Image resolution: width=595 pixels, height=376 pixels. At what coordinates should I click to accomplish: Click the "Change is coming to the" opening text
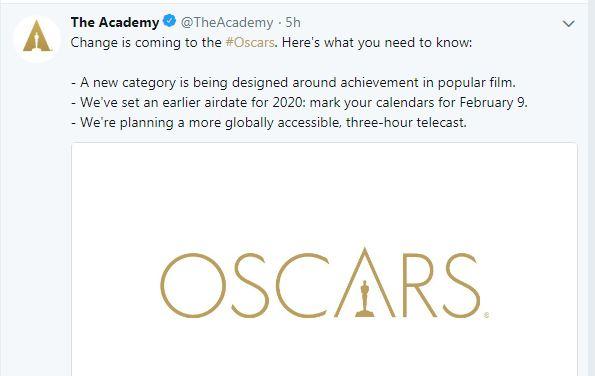point(146,42)
